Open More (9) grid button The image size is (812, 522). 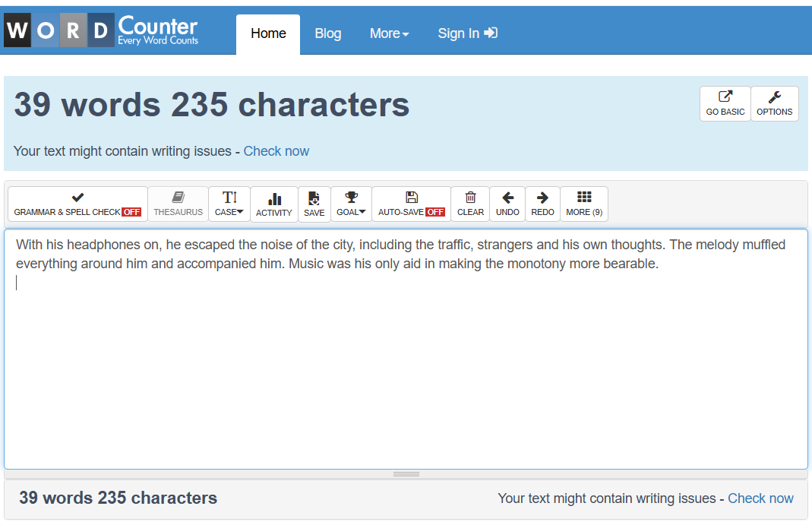click(x=584, y=204)
